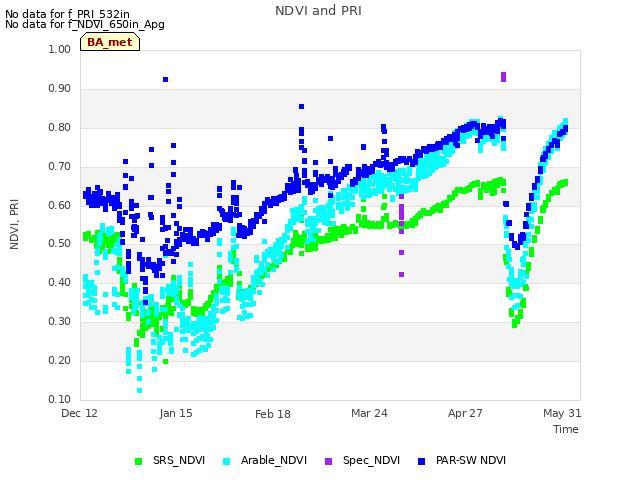Click the purple Spec_NDVI point above 0.90

[503, 77]
